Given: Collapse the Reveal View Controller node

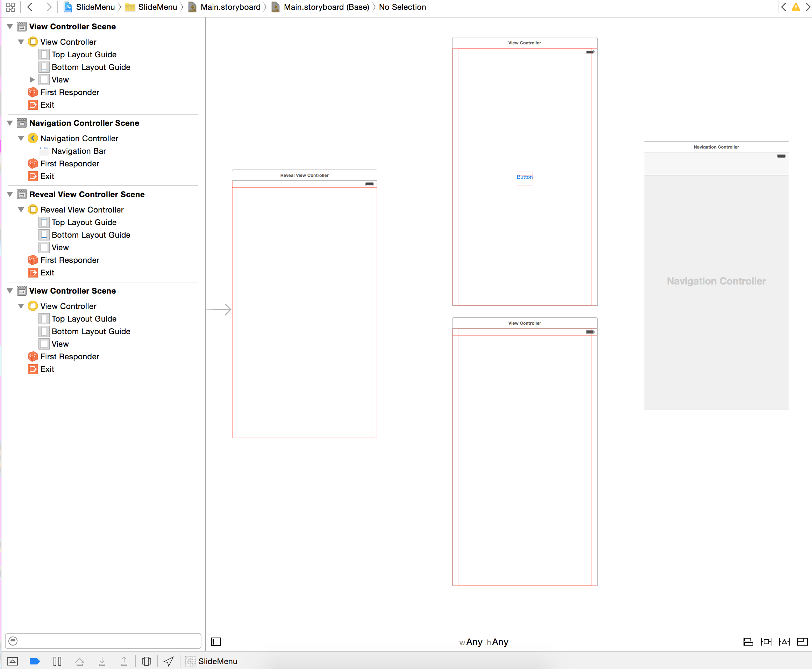Looking at the screenshot, I should [21, 210].
